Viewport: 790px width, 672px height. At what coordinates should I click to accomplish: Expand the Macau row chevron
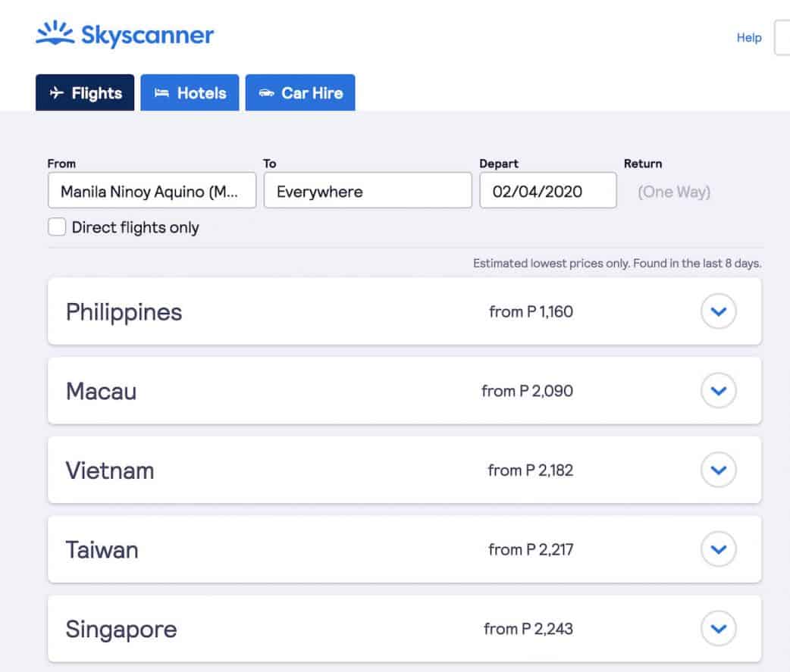(x=718, y=391)
